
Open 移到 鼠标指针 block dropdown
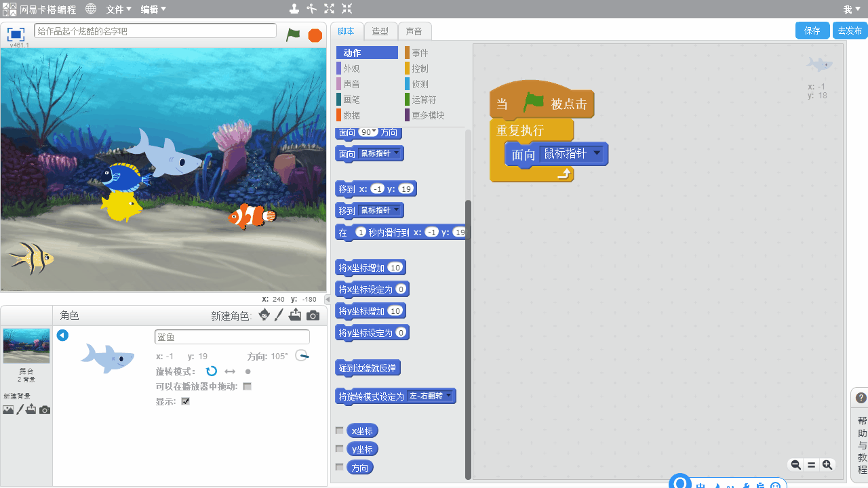click(397, 210)
